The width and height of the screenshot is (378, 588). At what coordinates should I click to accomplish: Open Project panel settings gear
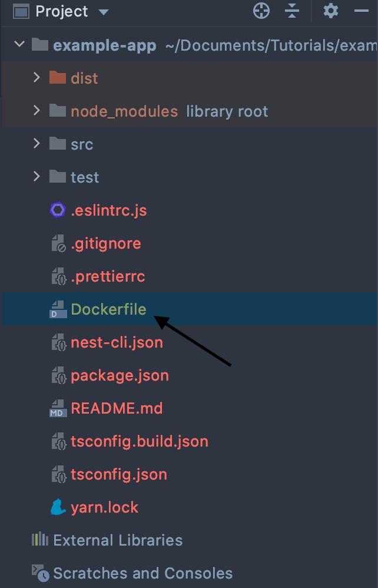331,11
